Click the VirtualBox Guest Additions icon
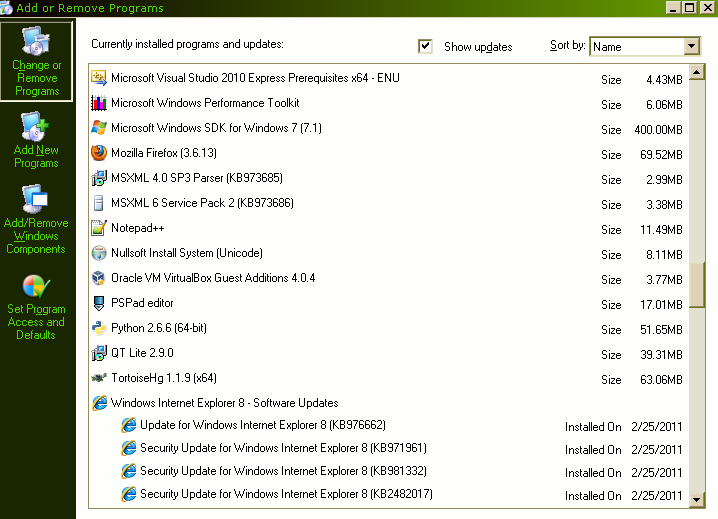 (98, 278)
